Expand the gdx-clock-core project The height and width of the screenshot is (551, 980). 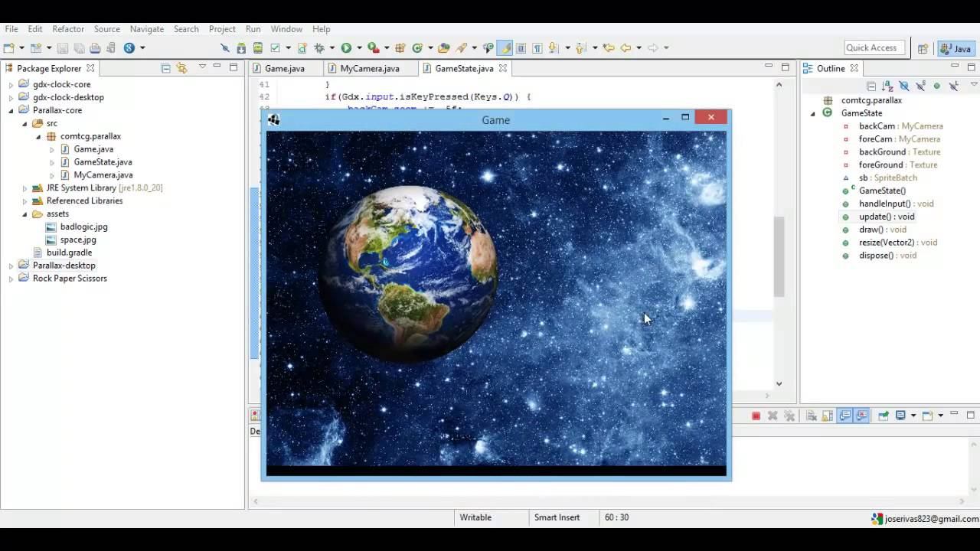(x=11, y=84)
